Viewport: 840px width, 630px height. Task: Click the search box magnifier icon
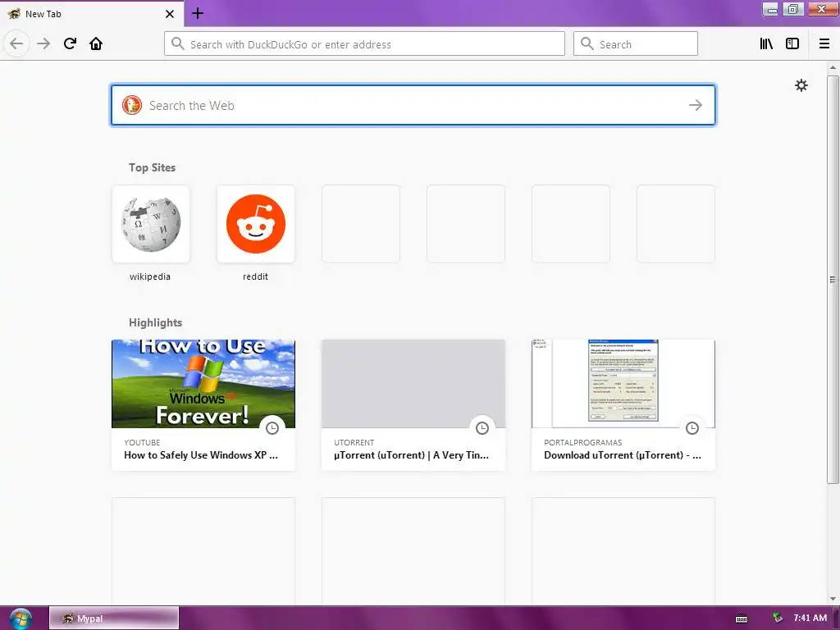point(587,44)
